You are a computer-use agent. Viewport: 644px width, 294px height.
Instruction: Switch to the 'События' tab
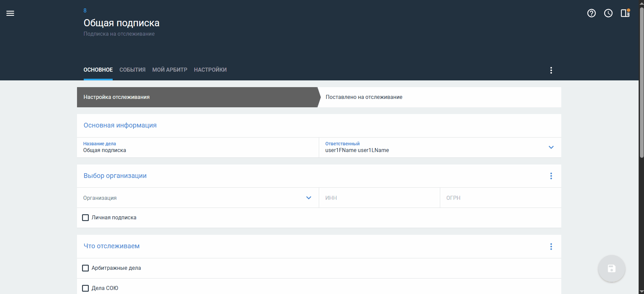click(132, 70)
